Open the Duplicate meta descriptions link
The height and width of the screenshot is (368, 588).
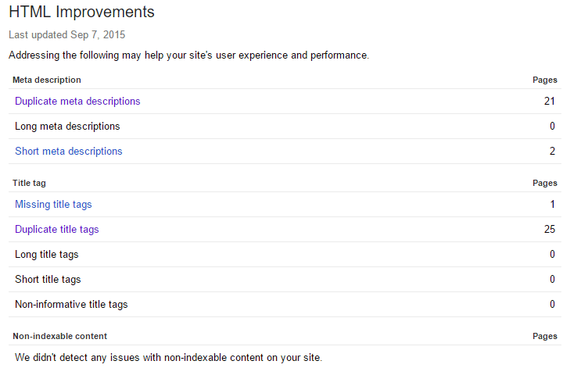click(77, 102)
